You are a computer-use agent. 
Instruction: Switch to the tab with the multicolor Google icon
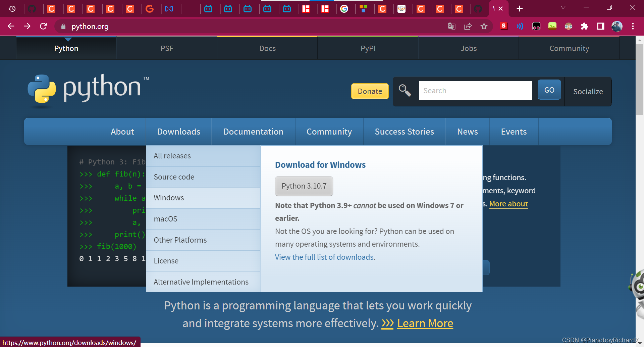344,9
